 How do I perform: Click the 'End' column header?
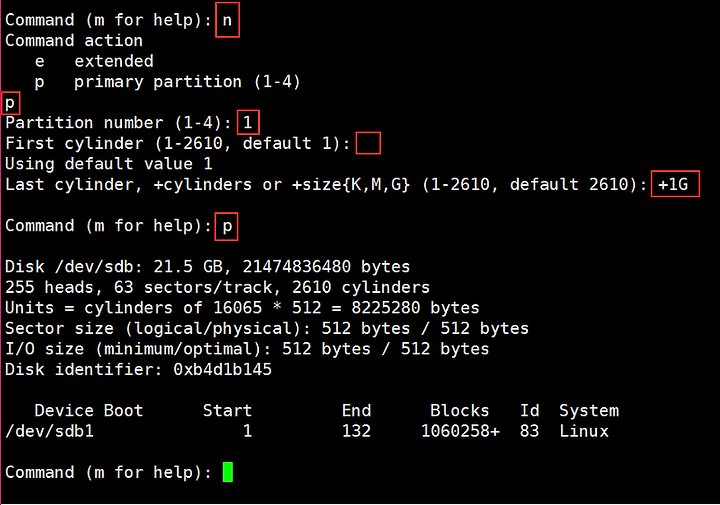(x=356, y=410)
